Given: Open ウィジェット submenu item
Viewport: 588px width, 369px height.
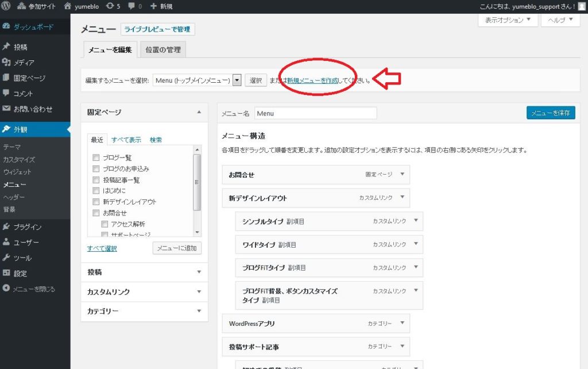Looking at the screenshot, I should [x=17, y=172].
